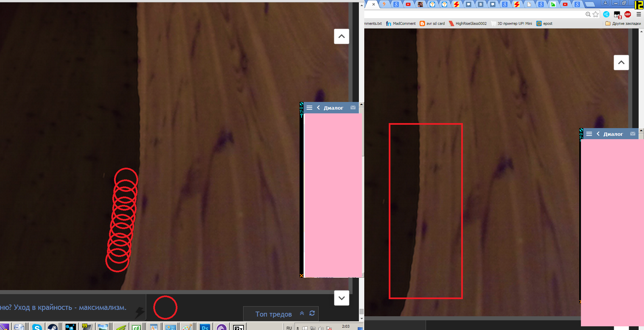644x330 pixels.
Task: Open a new browser tab
Action: pos(590,5)
